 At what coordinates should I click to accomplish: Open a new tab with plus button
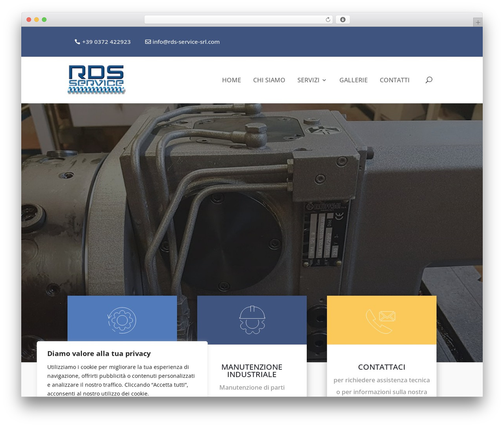pos(478,22)
